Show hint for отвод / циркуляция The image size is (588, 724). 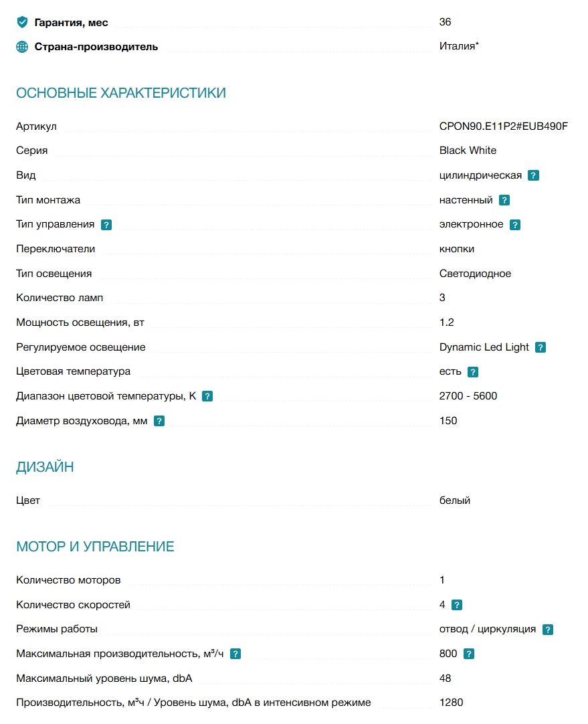click(547, 630)
